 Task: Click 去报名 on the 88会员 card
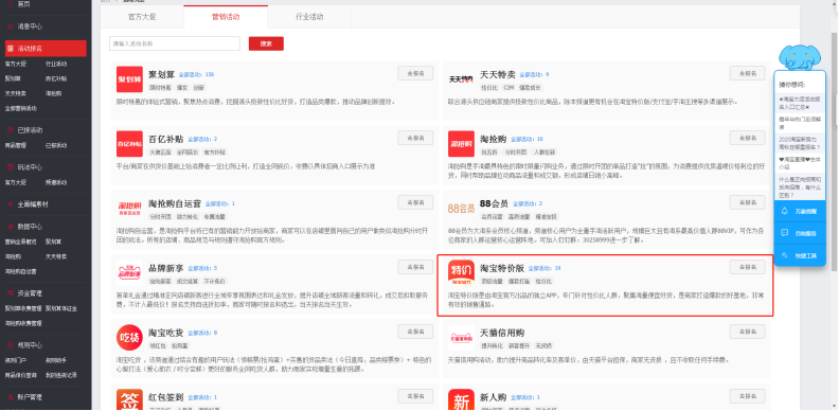click(x=748, y=202)
